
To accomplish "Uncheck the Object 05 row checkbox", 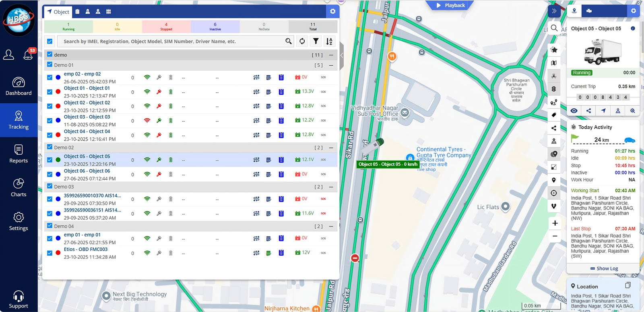I will coord(50,160).
